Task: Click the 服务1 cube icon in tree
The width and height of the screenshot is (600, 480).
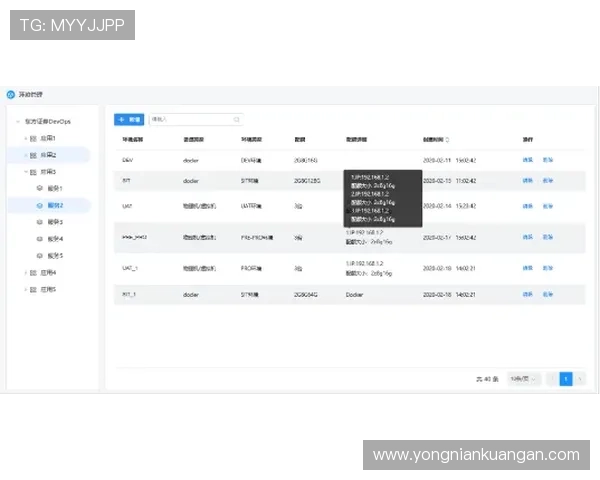Action: pyautogui.click(x=40, y=188)
